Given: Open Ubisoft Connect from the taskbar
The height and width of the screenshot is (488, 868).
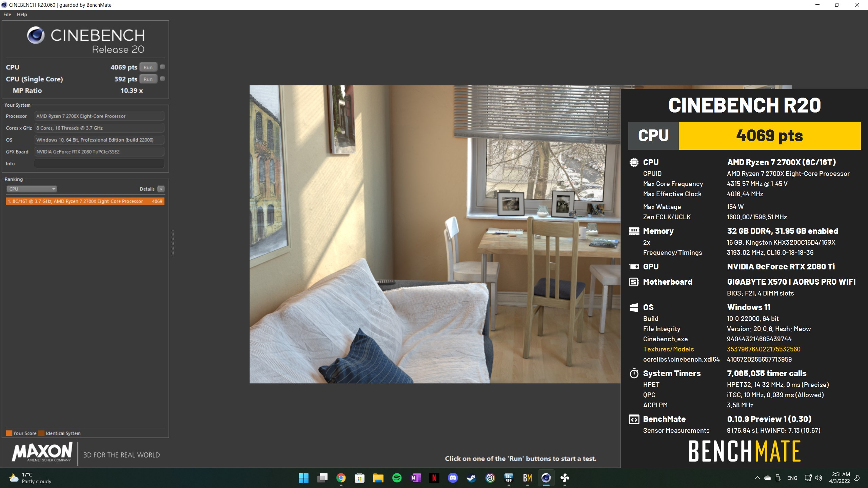Looking at the screenshot, I should pyautogui.click(x=490, y=478).
